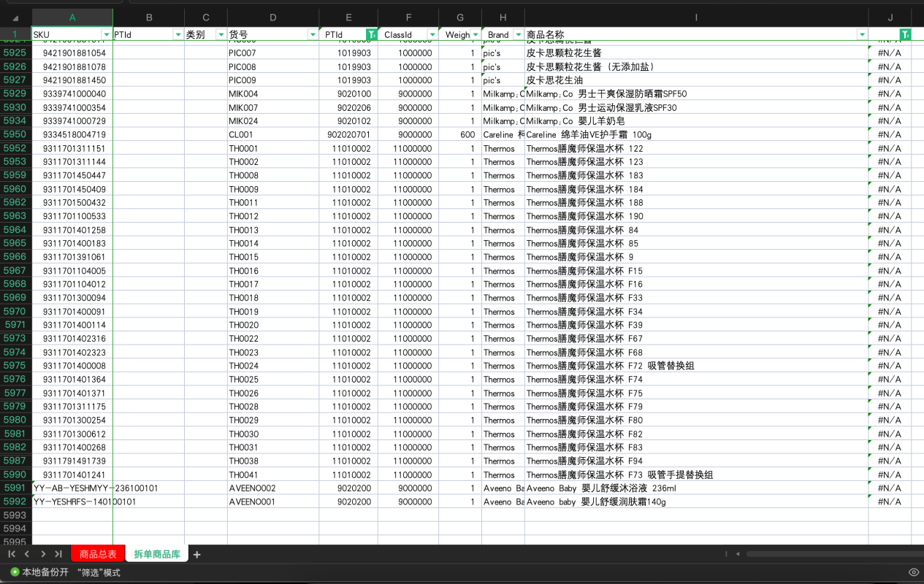Open the active filter on column E PTId
The image size is (924, 584).
372,34
